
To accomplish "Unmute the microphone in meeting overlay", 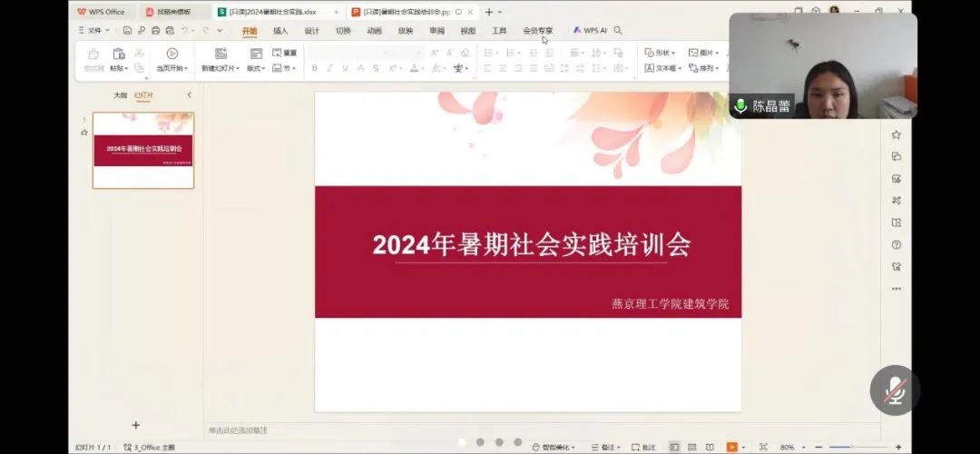I will coord(895,390).
